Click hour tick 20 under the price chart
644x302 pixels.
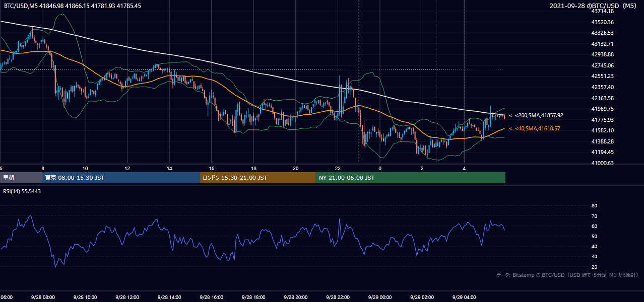click(296, 169)
